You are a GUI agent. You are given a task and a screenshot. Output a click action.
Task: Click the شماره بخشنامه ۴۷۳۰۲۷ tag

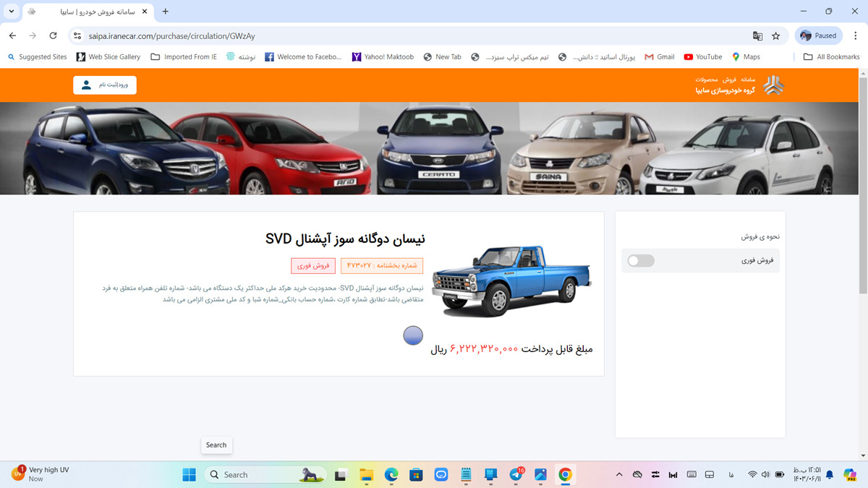point(382,265)
